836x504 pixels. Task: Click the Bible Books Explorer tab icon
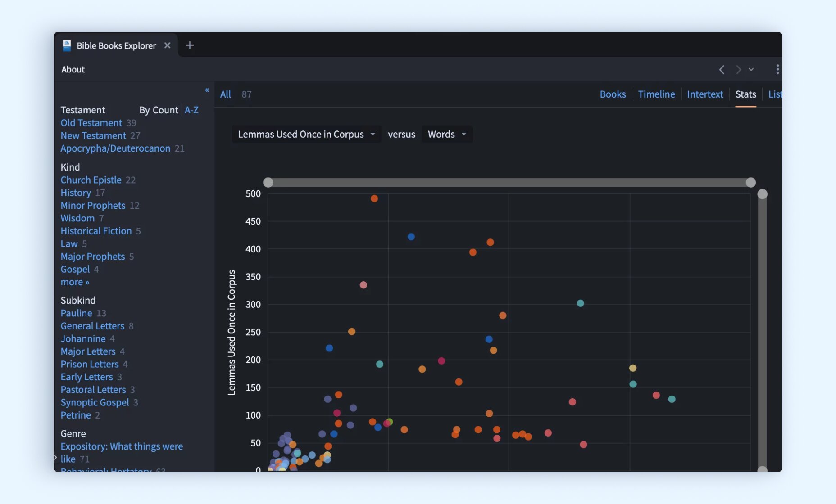(67, 45)
